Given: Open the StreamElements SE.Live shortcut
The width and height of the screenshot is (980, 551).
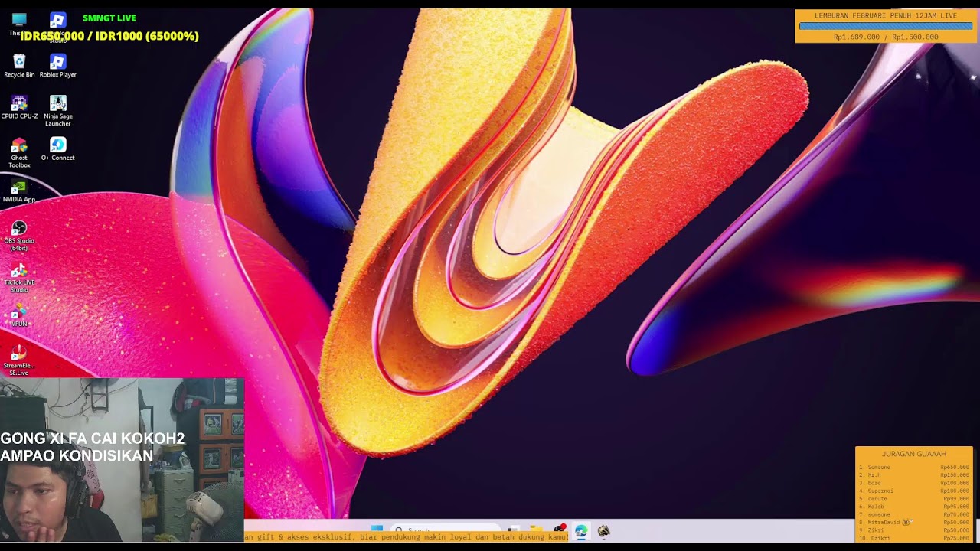Looking at the screenshot, I should pos(19,360).
